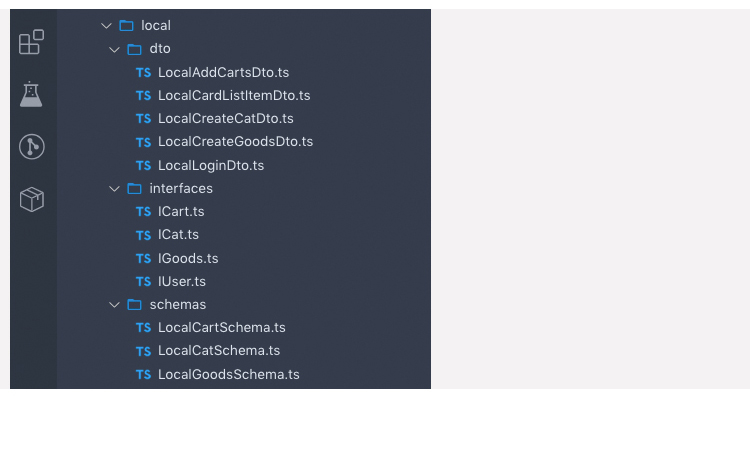Open LocalCardListItemDto.ts file
750x458 pixels.
(x=234, y=96)
